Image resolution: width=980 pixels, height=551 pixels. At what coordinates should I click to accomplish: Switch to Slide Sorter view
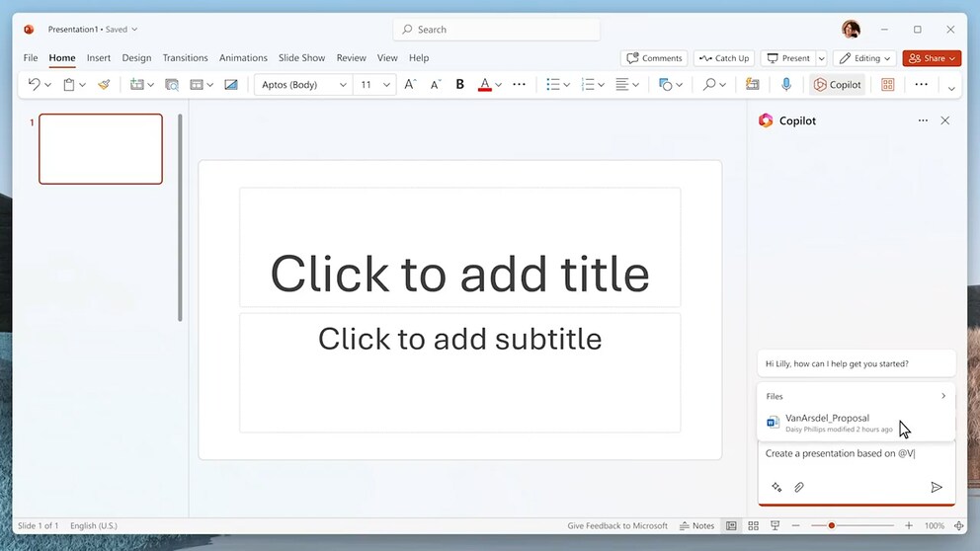point(753,526)
